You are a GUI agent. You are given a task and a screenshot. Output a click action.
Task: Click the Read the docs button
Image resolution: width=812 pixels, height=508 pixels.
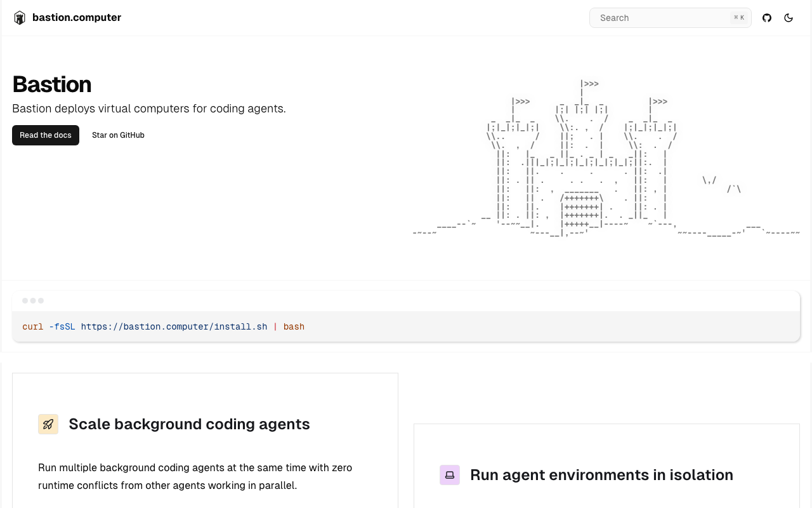tap(46, 135)
